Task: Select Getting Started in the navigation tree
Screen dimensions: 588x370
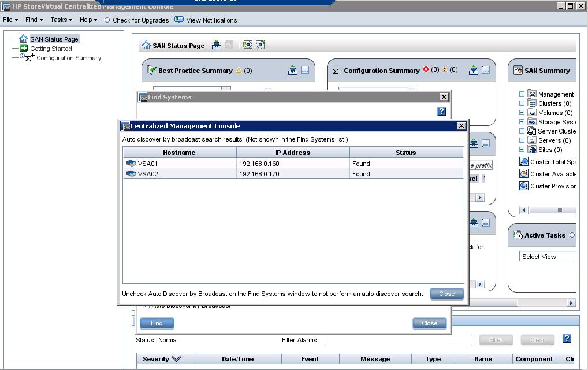Action: tap(51, 49)
